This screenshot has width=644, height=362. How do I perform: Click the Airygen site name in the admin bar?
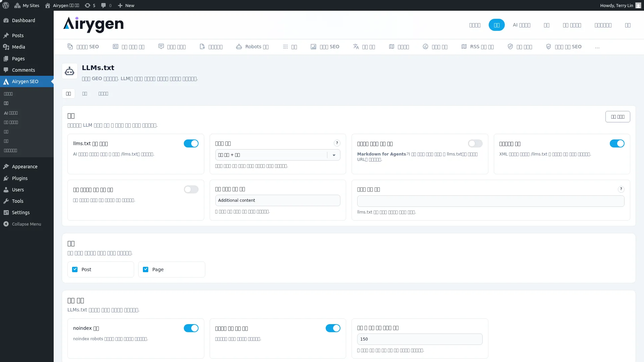coord(62,5)
